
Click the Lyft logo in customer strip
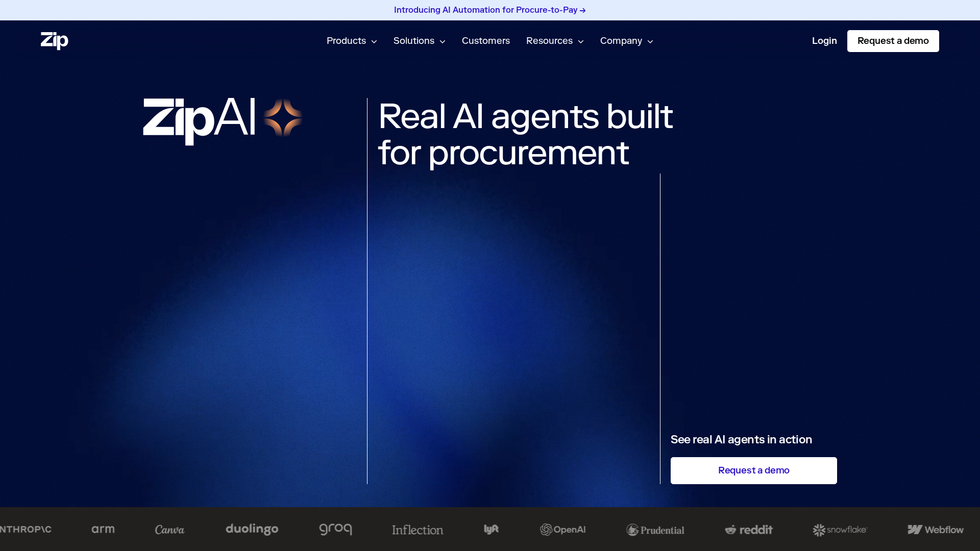pyautogui.click(x=492, y=530)
